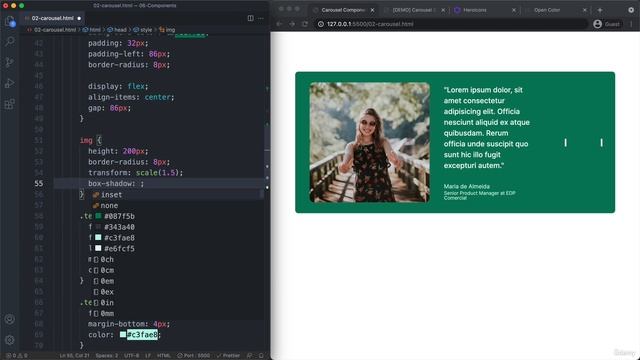Click the 'Maria de Almeida' author name
This screenshot has height=360, width=640.
467,186
